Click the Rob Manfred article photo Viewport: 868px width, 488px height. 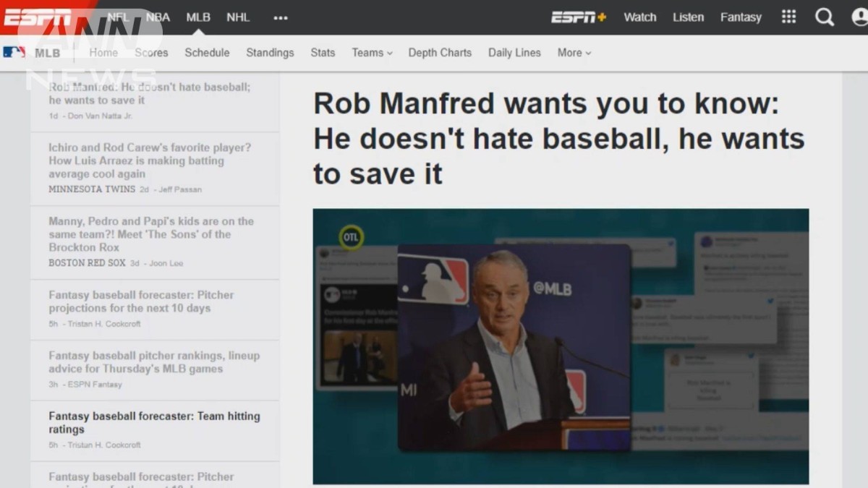point(561,347)
